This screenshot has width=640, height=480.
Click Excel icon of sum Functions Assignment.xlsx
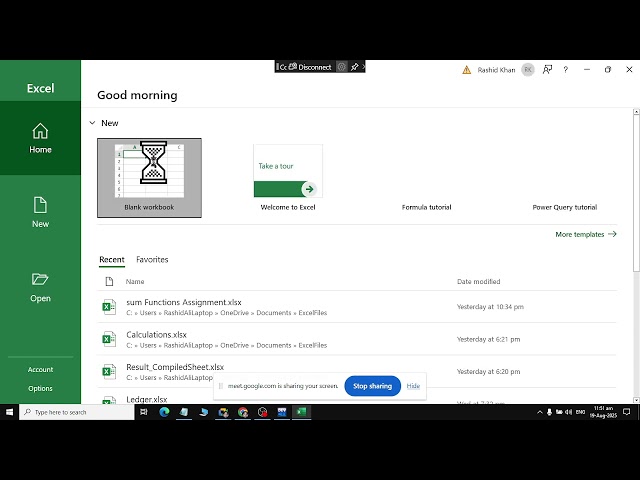(109, 307)
